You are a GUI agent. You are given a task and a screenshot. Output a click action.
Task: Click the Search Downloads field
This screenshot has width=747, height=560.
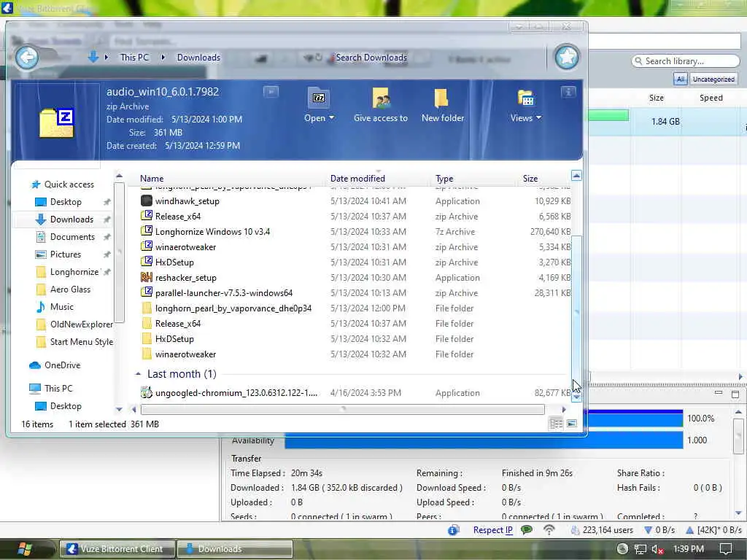pos(371,57)
